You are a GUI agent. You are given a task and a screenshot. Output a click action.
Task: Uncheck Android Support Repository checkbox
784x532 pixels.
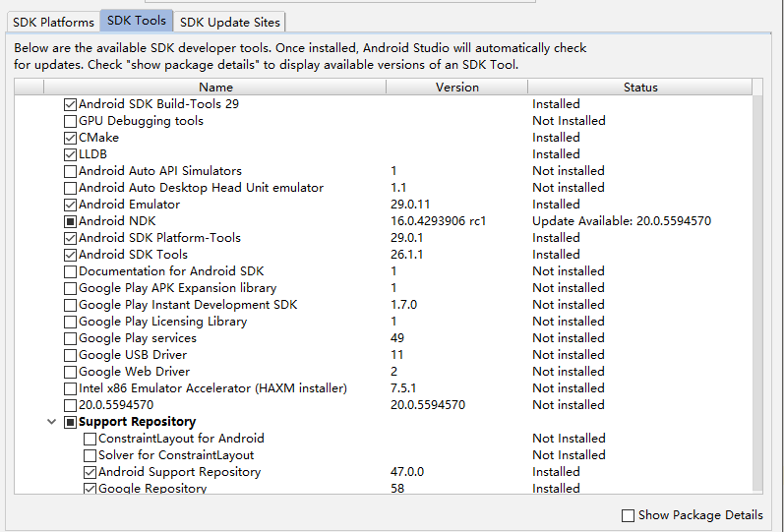[x=90, y=472]
